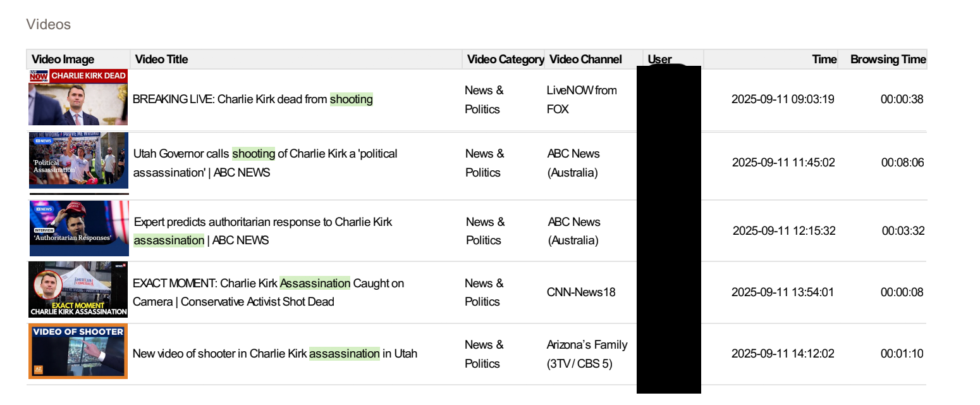Click the BREAKING LIVE Charlie Kirk dead title
980x405 pixels.
(x=253, y=99)
